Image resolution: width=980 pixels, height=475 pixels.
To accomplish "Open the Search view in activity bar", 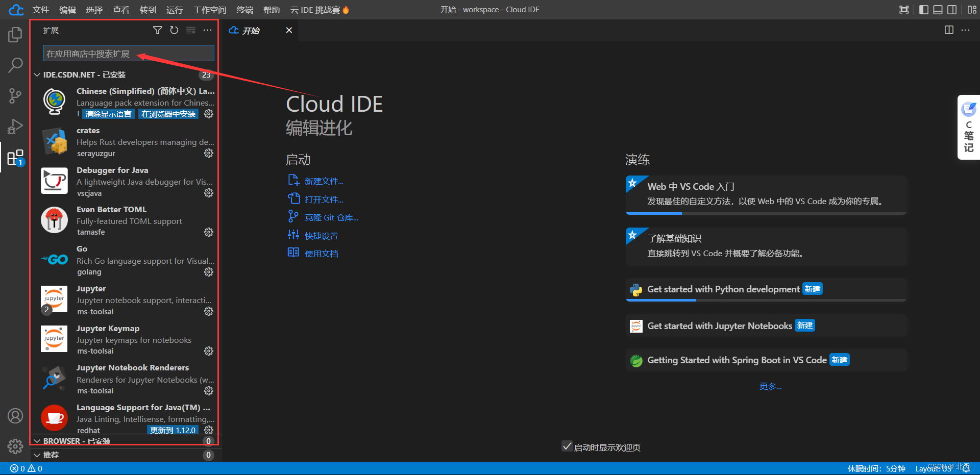I will click(15, 65).
